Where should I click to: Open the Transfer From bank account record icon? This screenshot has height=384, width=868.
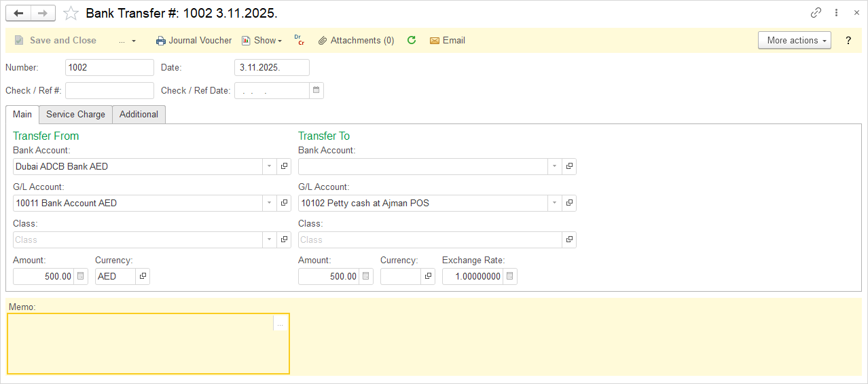point(285,166)
